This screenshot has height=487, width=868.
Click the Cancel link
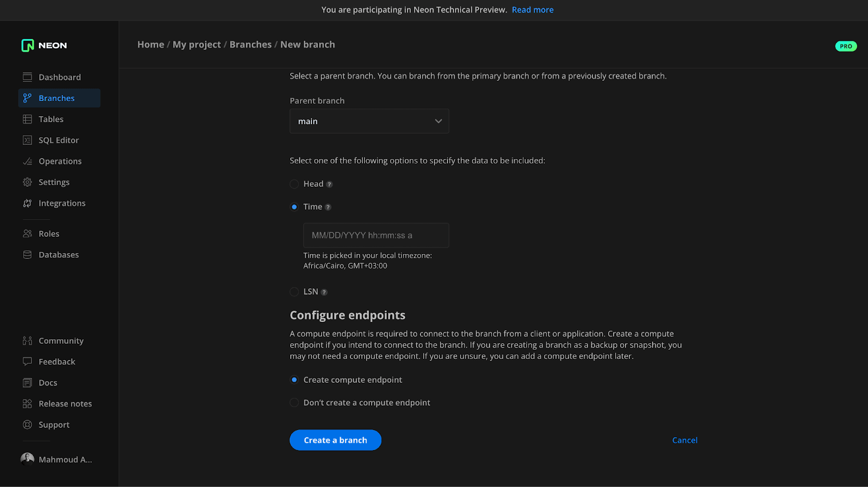pyautogui.click(x=685, y=440)
